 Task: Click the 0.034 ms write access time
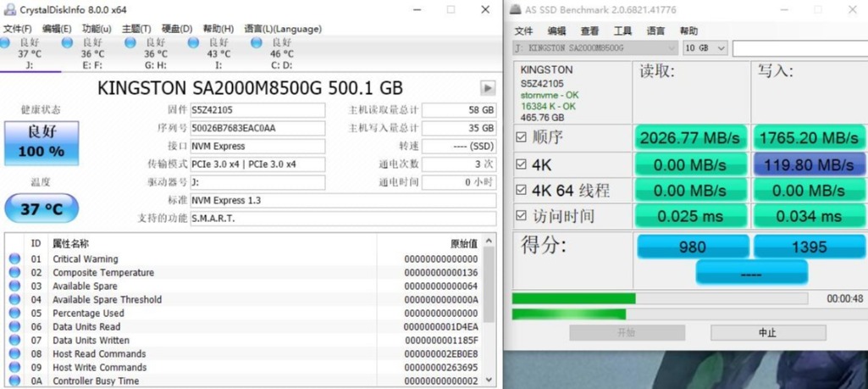click(x=810, y=216)
